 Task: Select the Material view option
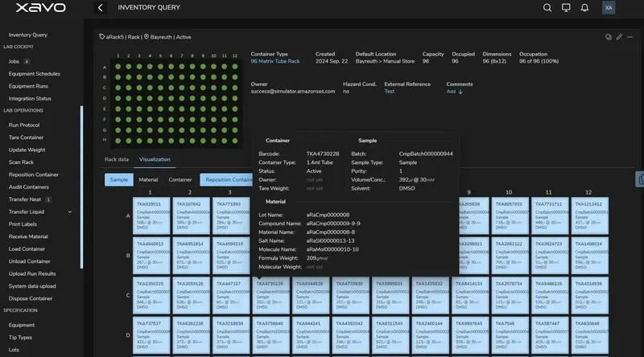148,180
